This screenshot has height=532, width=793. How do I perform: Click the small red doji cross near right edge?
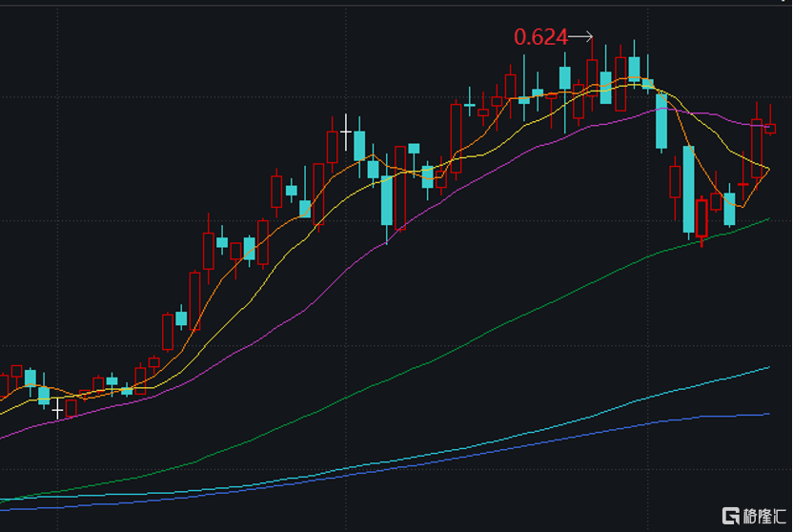743,184
